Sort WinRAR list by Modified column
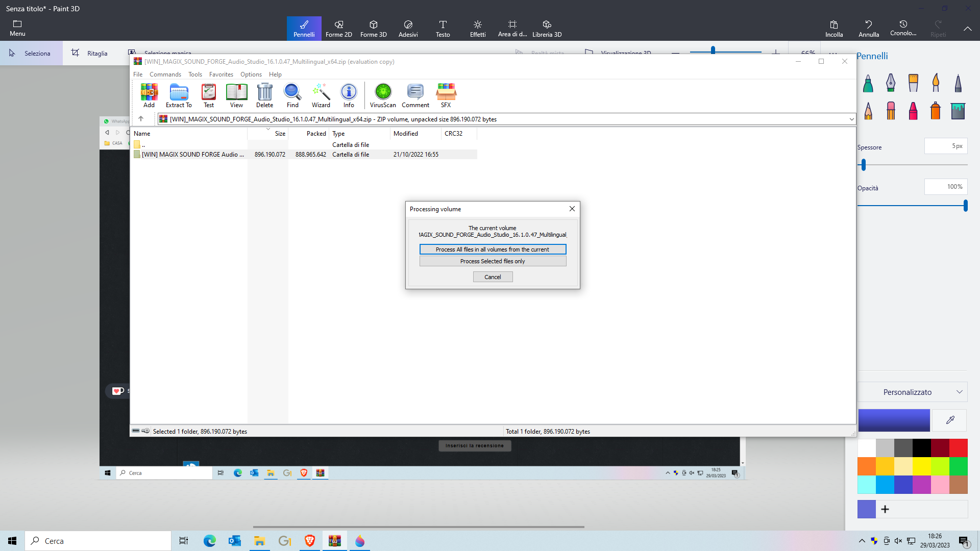980x551 pixels. point(415,134)
